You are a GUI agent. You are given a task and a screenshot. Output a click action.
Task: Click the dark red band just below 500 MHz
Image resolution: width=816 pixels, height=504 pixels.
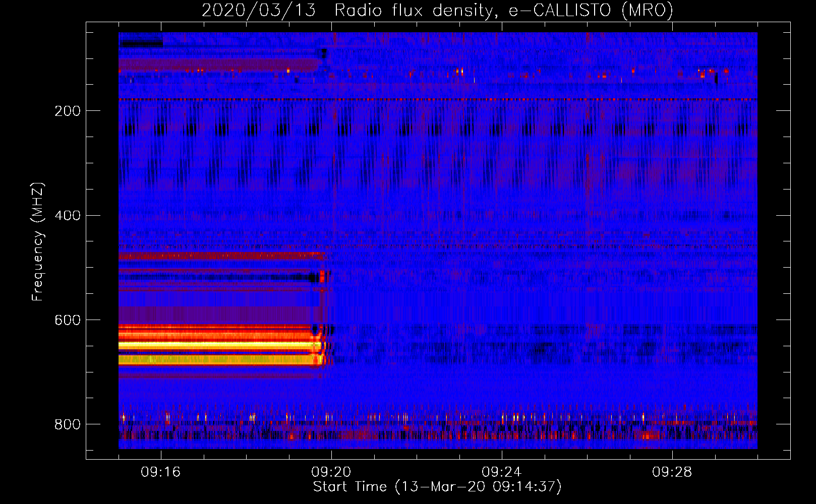[x=221, y=256]
